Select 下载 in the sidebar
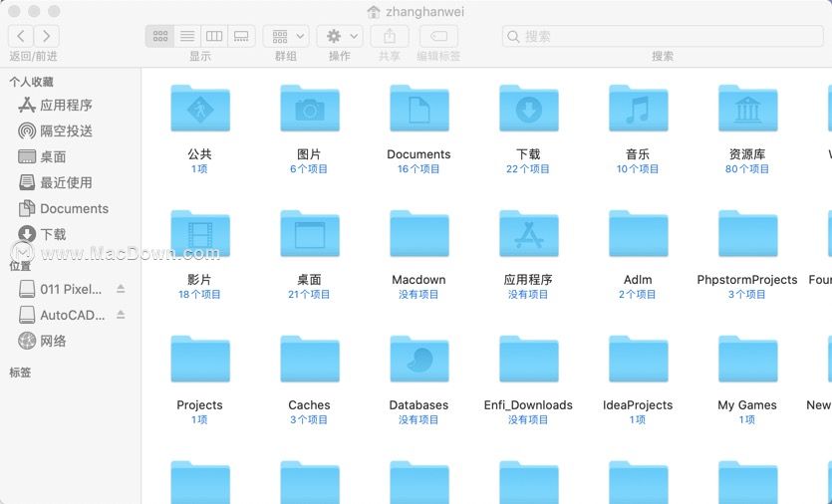832x504 pixels. tap(43, 234)
